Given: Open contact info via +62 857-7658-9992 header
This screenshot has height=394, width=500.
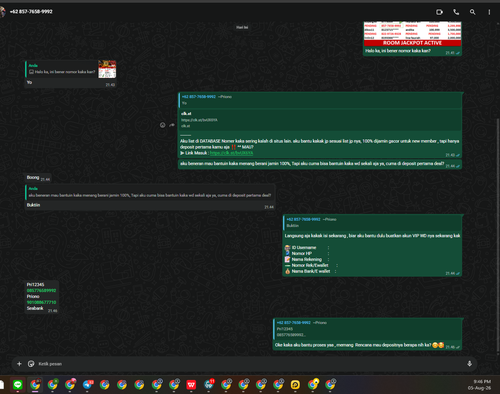Looking at the screenshot, I should pyautogui.click(x=31, y=12).
